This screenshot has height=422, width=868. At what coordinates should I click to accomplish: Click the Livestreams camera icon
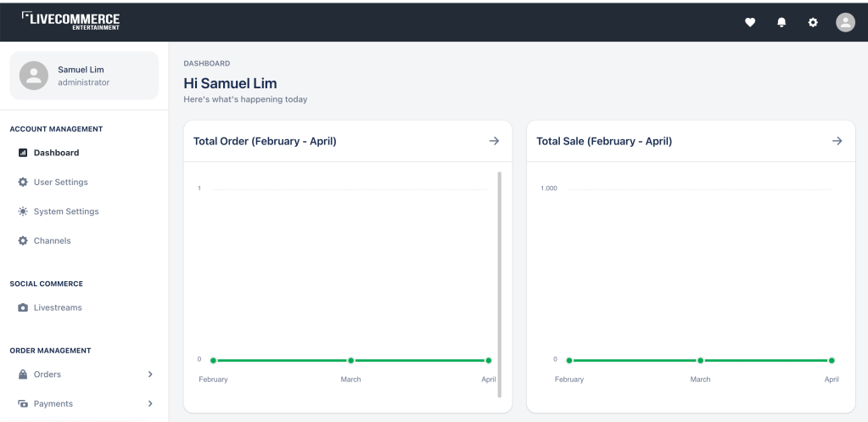click(23, 308)
